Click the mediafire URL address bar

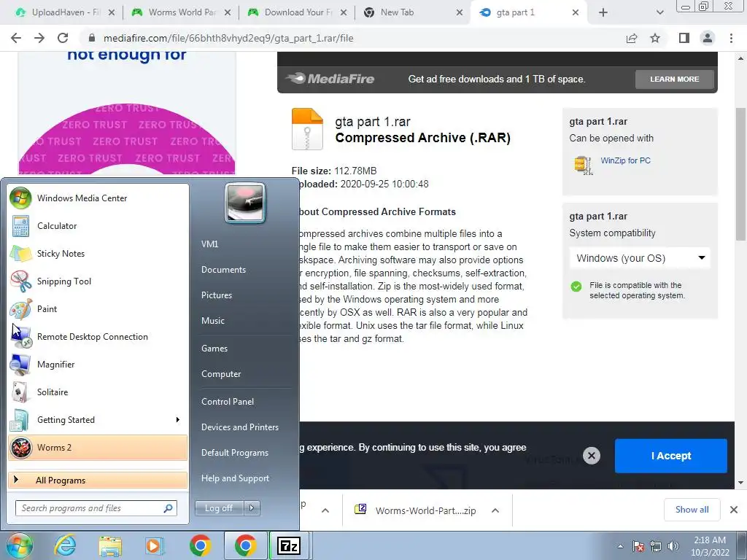352,38
